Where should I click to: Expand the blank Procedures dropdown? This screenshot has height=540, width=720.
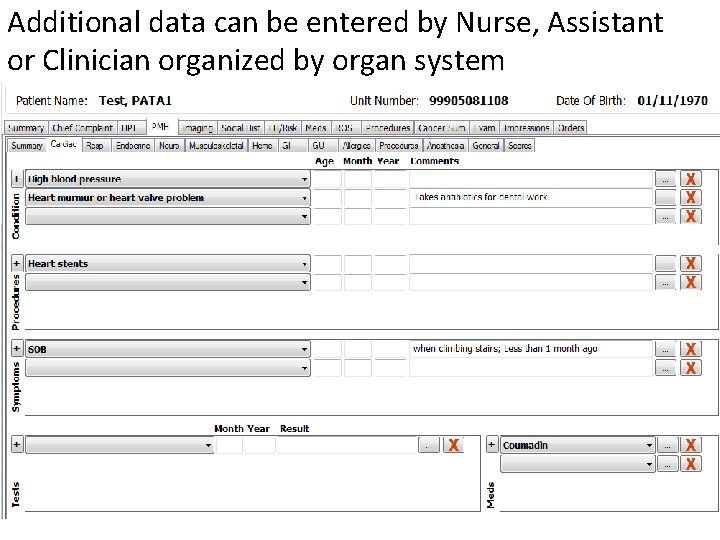[x=168, y=282]
